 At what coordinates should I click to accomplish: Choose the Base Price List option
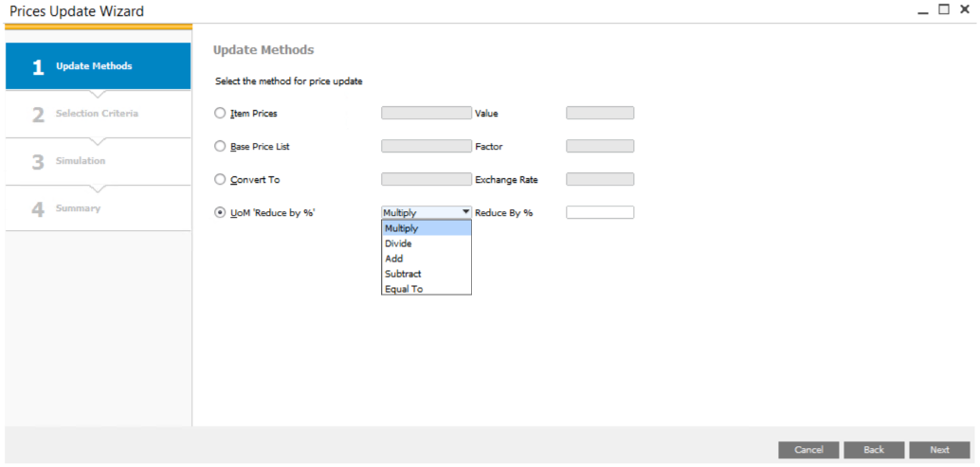pyautogui.click(x=220, y=147)
